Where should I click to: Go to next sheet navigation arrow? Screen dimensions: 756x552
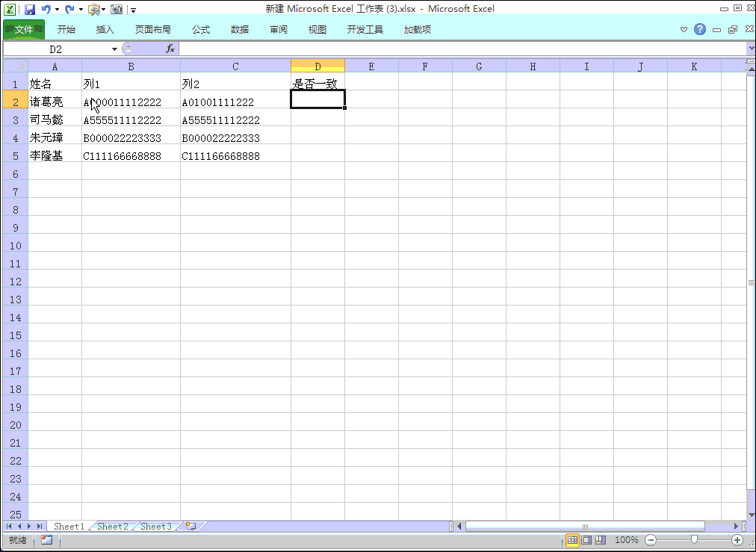pyautogui.click(x=29, y=527)
